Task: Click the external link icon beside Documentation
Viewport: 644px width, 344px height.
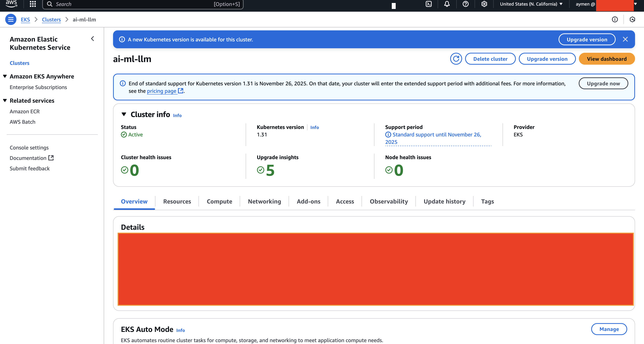Action: pos(51,158)
